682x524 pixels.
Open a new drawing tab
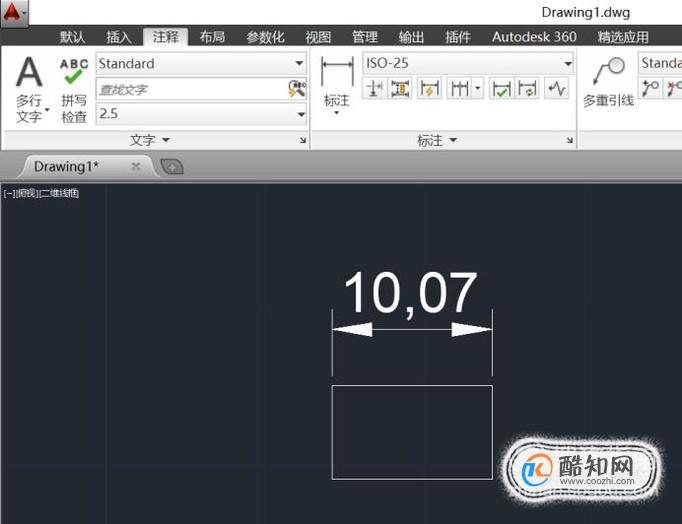(172, 167)
